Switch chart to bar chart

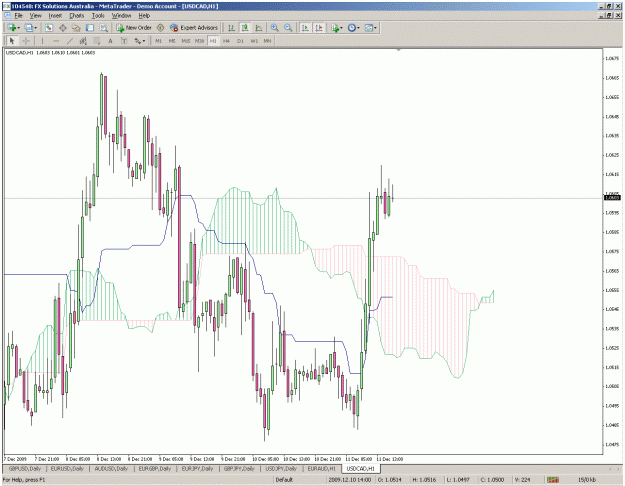(x=231, y=28)
